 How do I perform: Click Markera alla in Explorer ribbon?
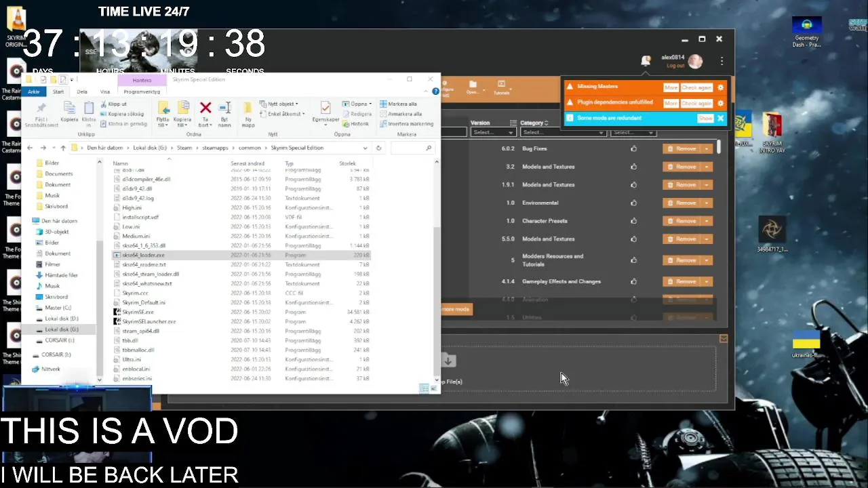[x=398, y=104]
